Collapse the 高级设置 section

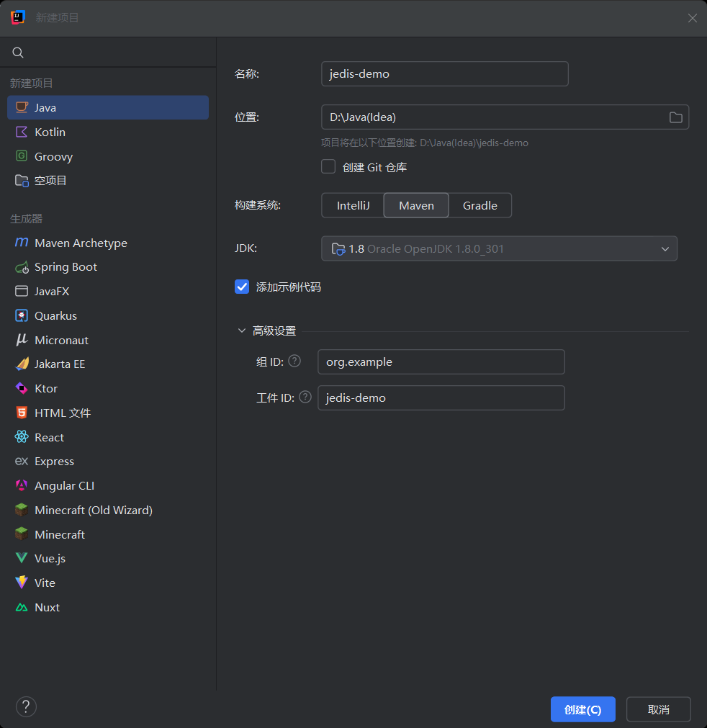(x=241, y=331)
